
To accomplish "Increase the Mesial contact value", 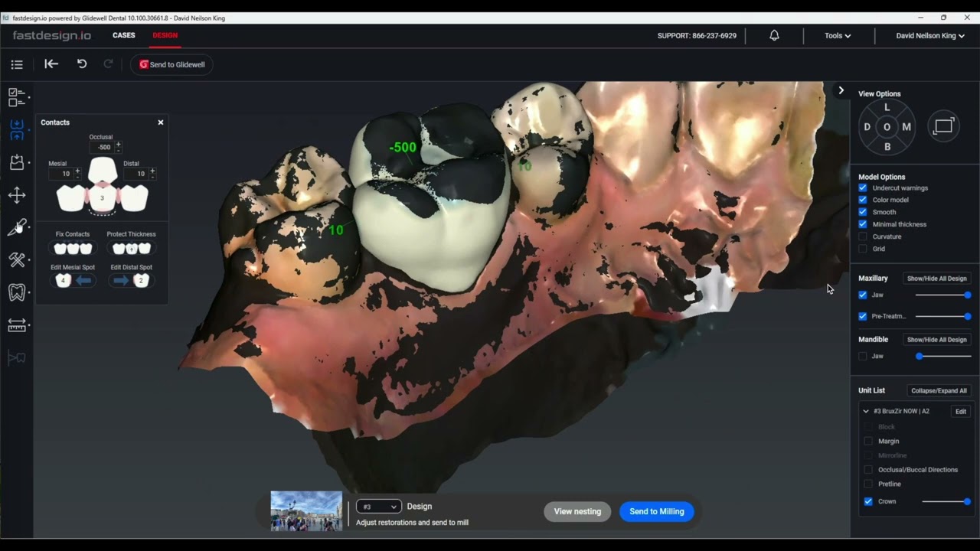I will (77, 171).
